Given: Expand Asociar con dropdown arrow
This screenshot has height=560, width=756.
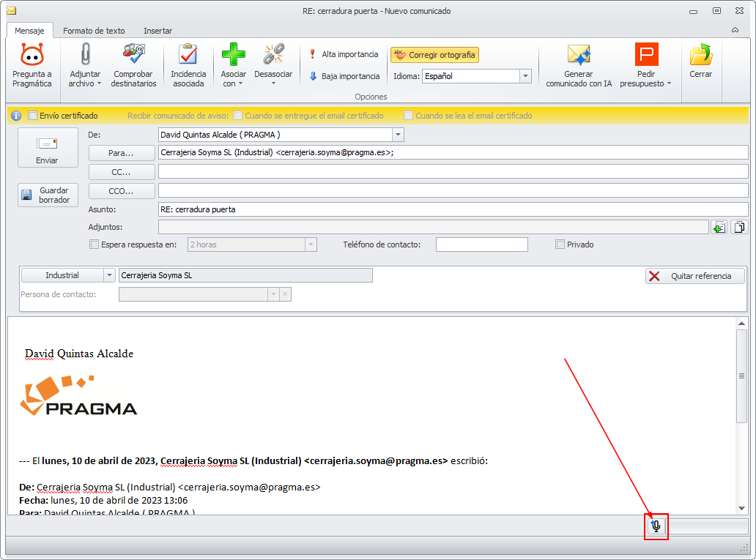Looking at the screenshot, I should [x=240, y=84].
